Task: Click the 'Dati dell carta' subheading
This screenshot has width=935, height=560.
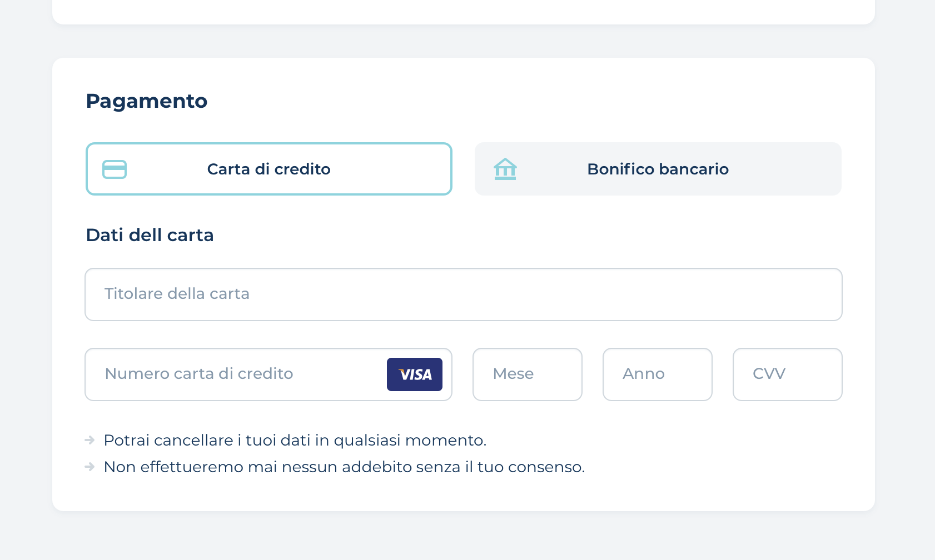Action: (150, 235)
